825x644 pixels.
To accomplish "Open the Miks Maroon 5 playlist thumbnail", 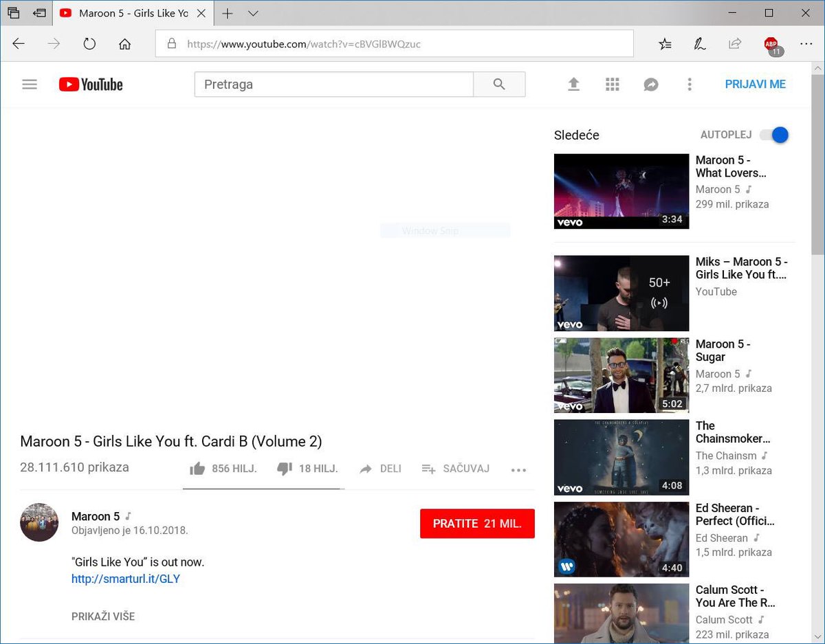I will 621,293.
